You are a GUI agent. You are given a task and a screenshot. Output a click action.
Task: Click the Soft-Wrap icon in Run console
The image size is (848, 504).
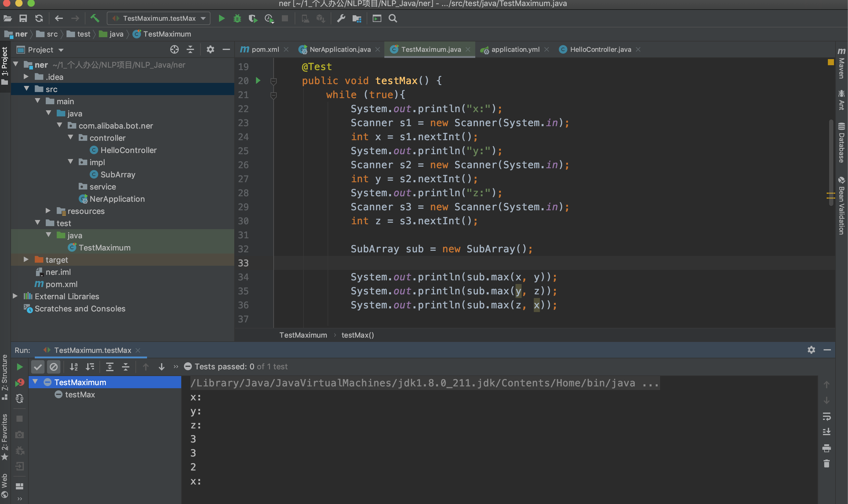click(826, 416)
